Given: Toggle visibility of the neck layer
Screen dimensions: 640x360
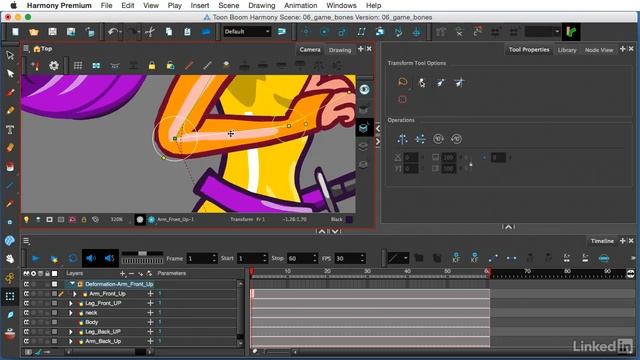Looking at the screenshot, I should click(27, 313).
